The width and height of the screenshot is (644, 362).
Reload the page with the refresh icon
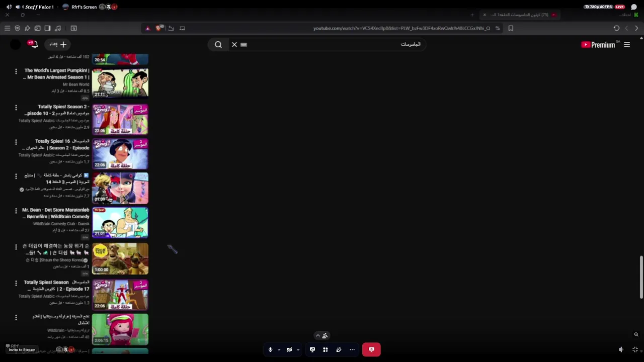point(616,28)
